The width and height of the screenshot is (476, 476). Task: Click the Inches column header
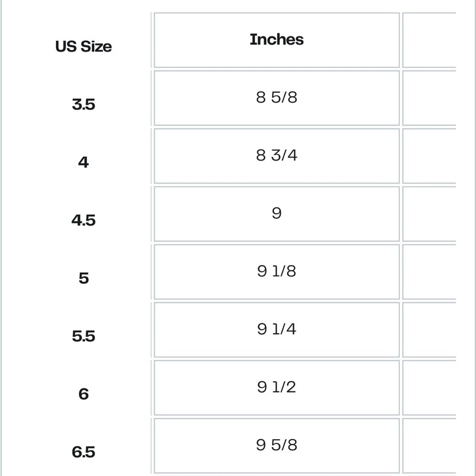point(277,40)
